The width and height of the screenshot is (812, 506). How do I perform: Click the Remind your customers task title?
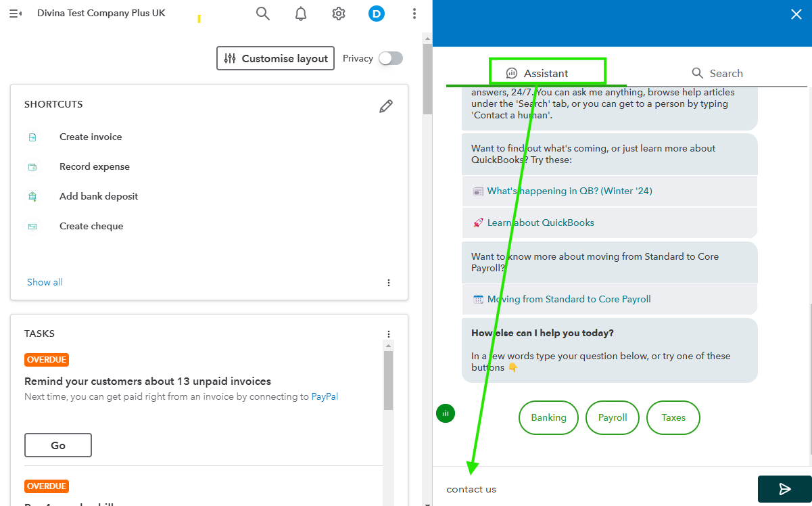tap(147, 381)
